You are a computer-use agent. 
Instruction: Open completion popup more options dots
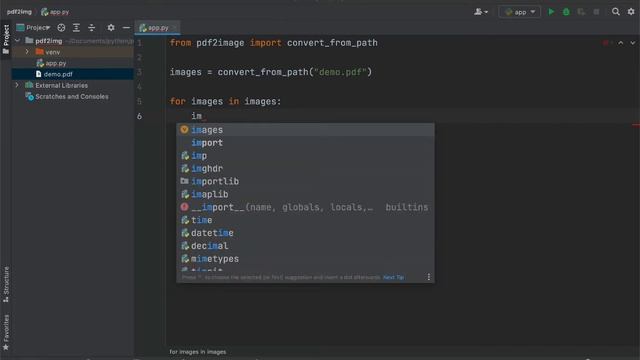(x=429, y=277)
